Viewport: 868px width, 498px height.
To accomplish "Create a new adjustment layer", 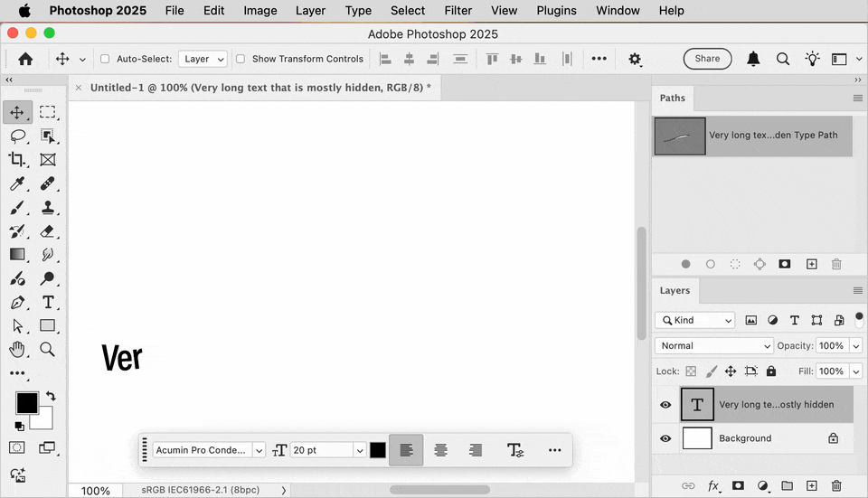I will [763, 486].
